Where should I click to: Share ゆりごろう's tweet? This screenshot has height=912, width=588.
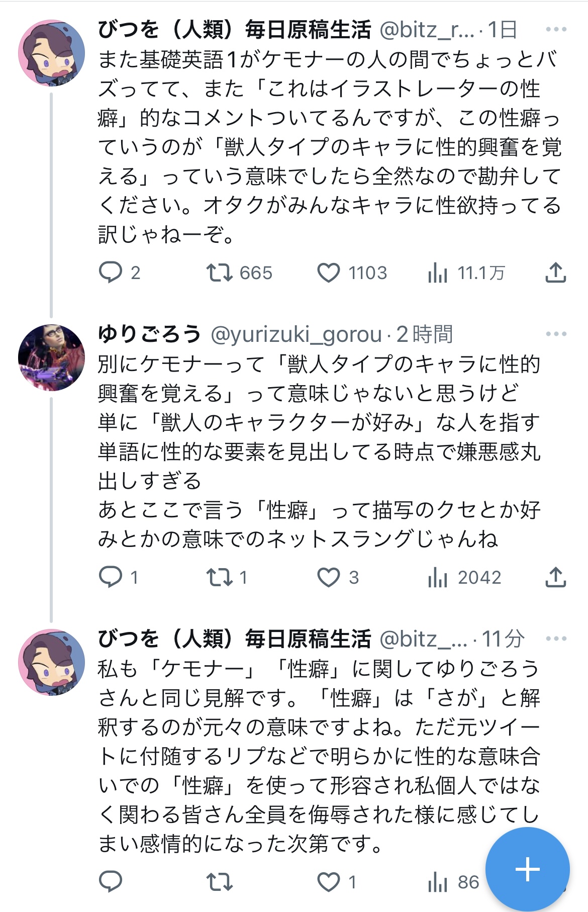[x=556, y=577]
